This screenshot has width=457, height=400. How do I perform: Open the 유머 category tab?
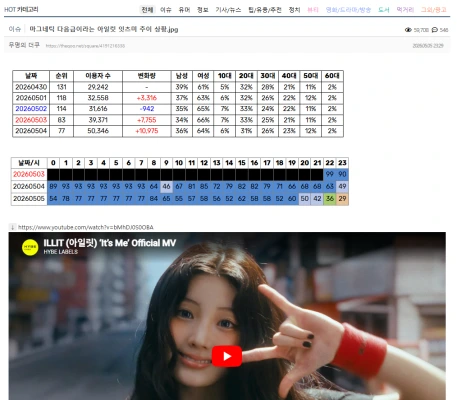pos(184,10)
